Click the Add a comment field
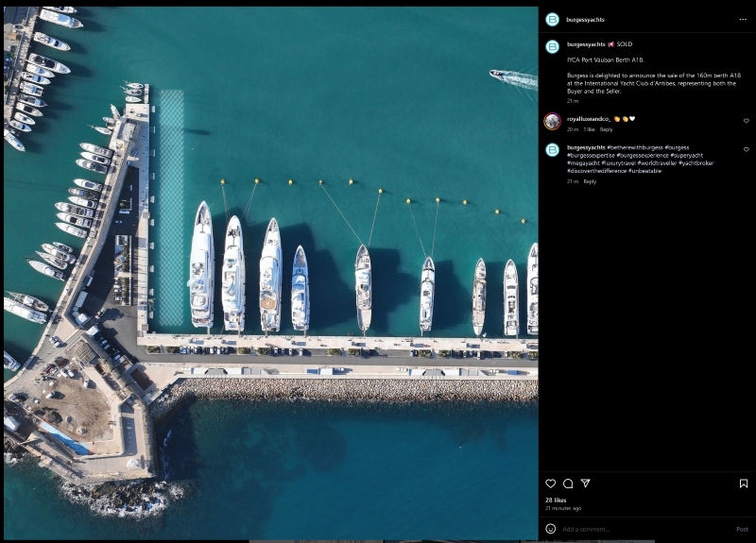 [643, 529]
